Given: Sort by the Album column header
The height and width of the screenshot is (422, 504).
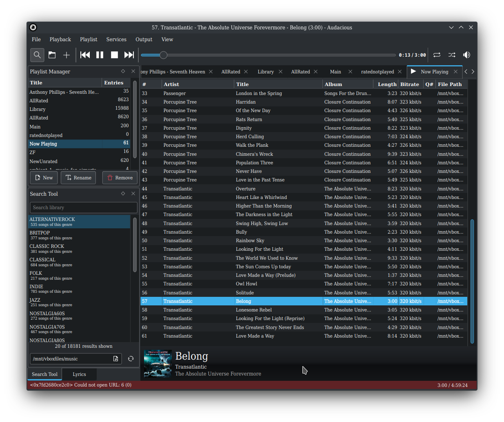Looking at the screenshot, I should 348,84.
